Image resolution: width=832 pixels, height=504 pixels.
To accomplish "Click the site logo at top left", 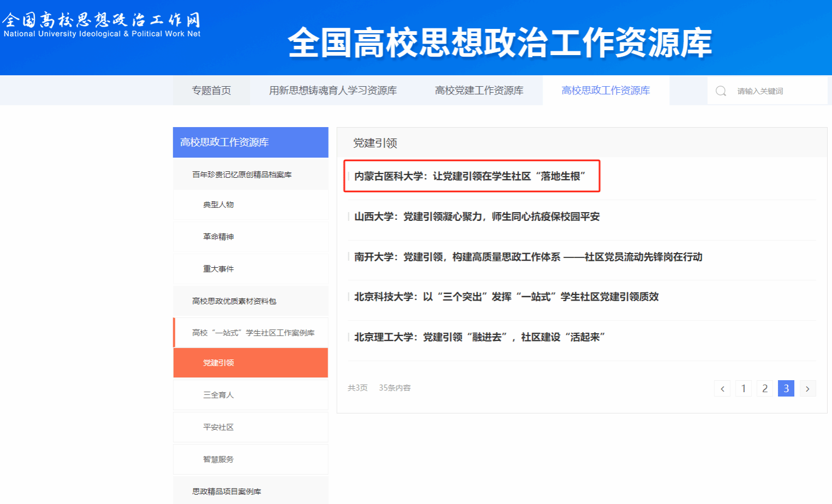I will (102, 25).
